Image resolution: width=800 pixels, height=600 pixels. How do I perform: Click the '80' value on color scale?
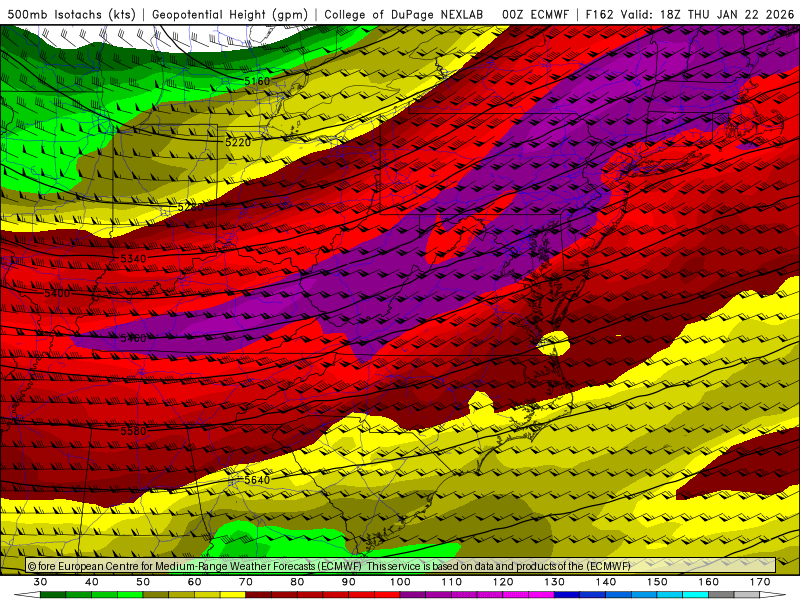click(297, 582)
